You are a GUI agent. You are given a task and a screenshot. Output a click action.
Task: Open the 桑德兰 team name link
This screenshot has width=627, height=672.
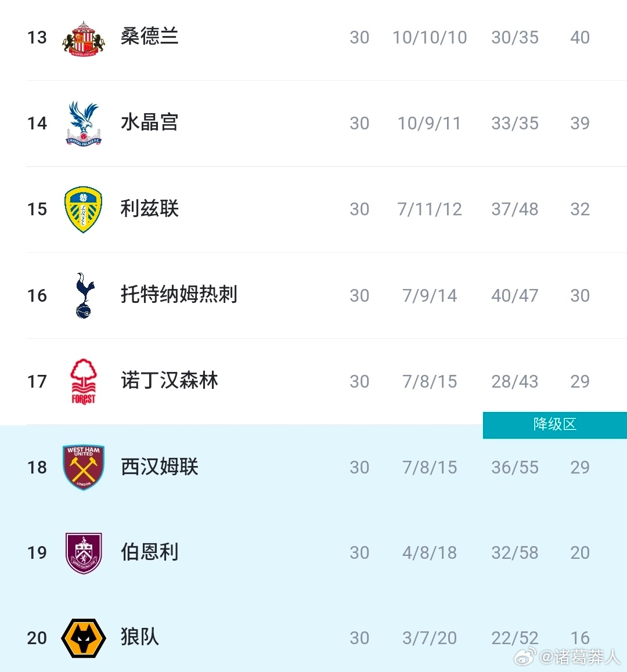click(149, 37)
